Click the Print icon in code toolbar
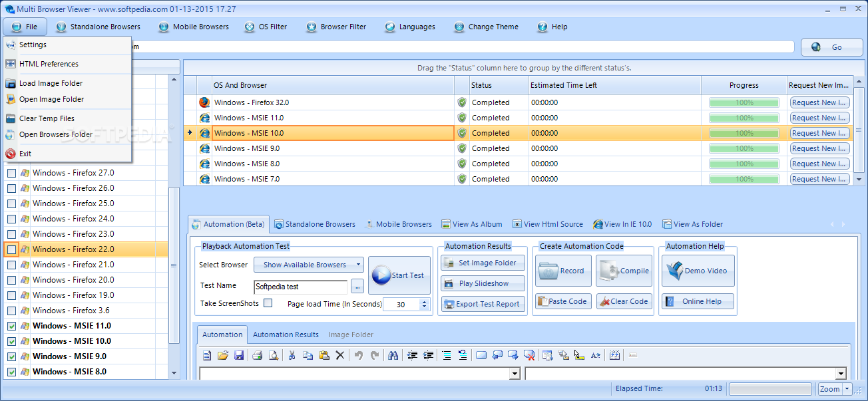The width and height of the screenshot is (868, 401). click(x=257, y=355)
